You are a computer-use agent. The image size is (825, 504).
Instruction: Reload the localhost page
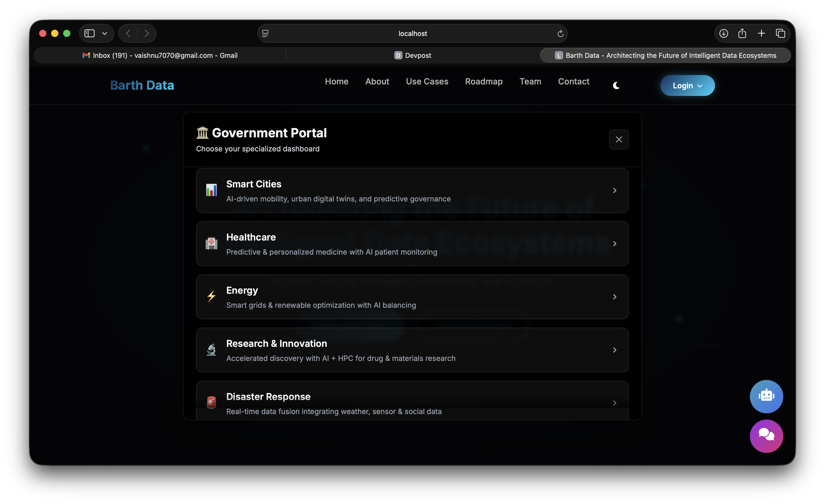tap(560, 33)
